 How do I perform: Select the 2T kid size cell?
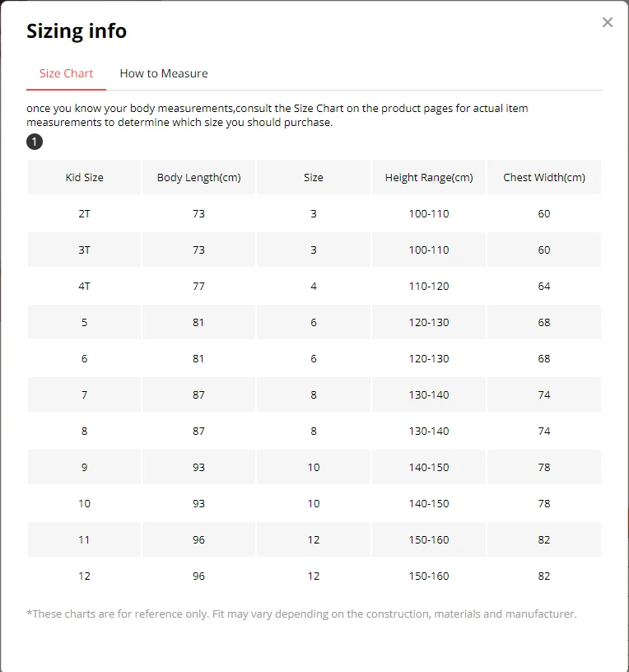[x=85, y=213]
